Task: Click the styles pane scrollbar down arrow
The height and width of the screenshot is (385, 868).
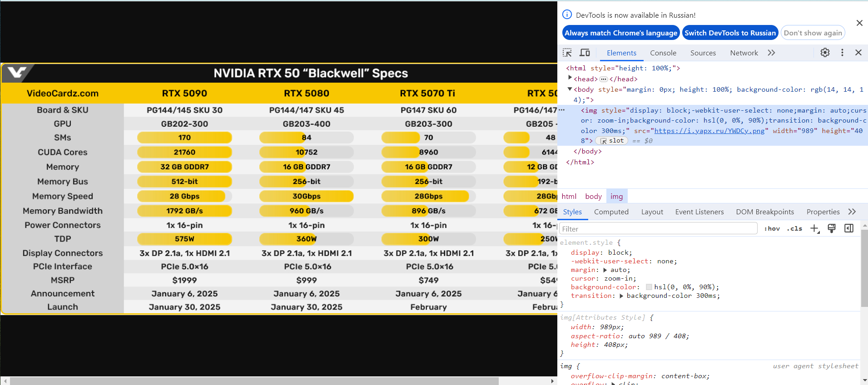Action: [x=864, y=380]
